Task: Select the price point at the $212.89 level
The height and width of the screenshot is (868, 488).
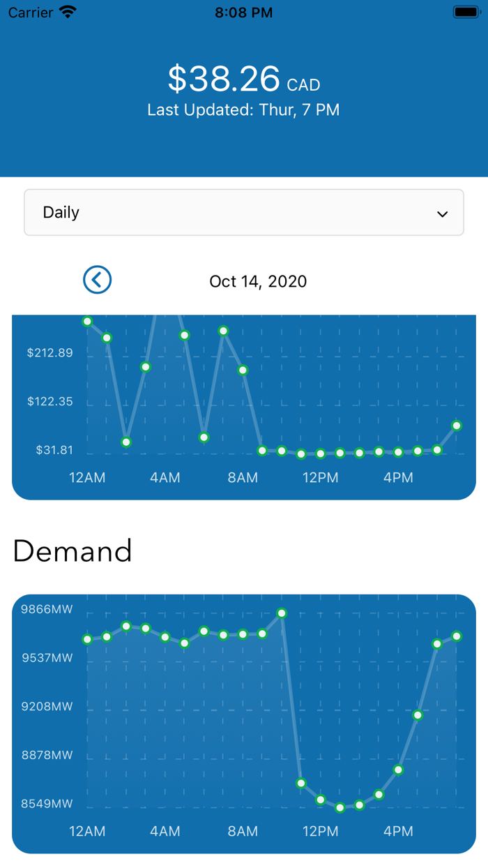Action: tap(146, 367)
